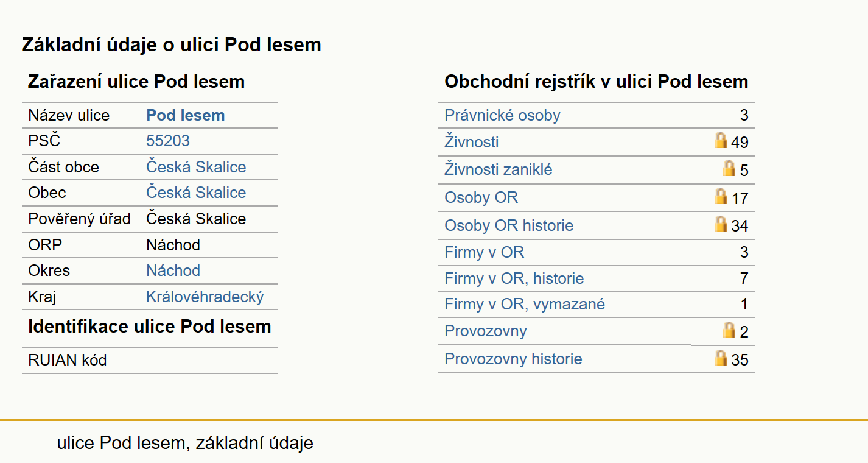Click the lock icon for Osoby OR historie
The height and width of the screenshot is (463, 868).
[x=721, y=224]
